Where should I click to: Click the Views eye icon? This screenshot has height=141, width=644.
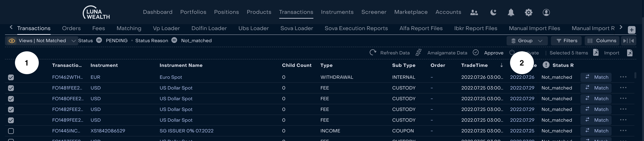[x=12, y=41]
